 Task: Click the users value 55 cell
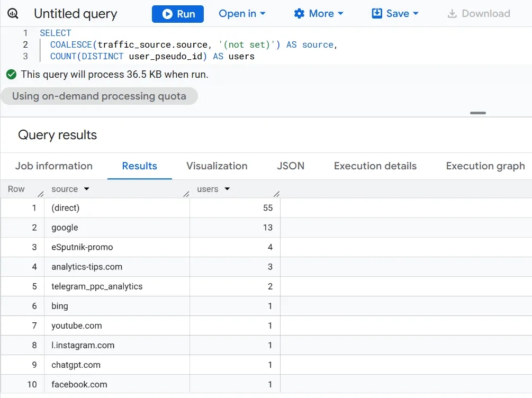click(x=235, y=208)
